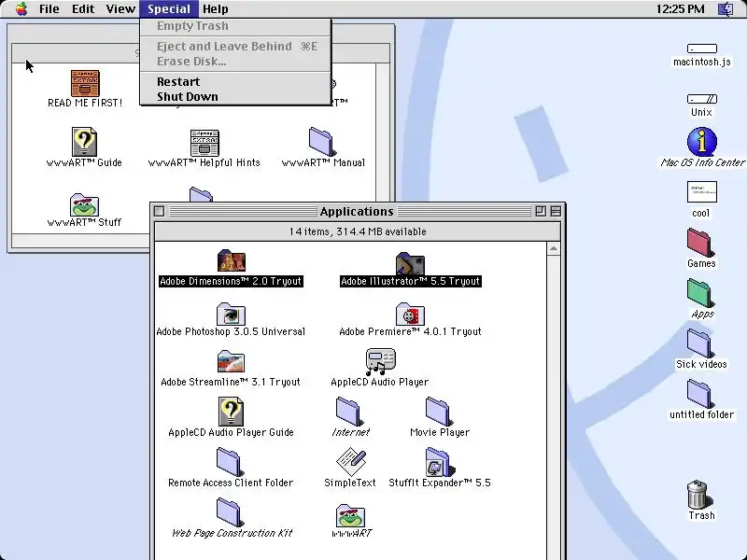Viewport: 747px width, 560px height.
Task: Select the untitled folder on desktop
Action: 699,394
